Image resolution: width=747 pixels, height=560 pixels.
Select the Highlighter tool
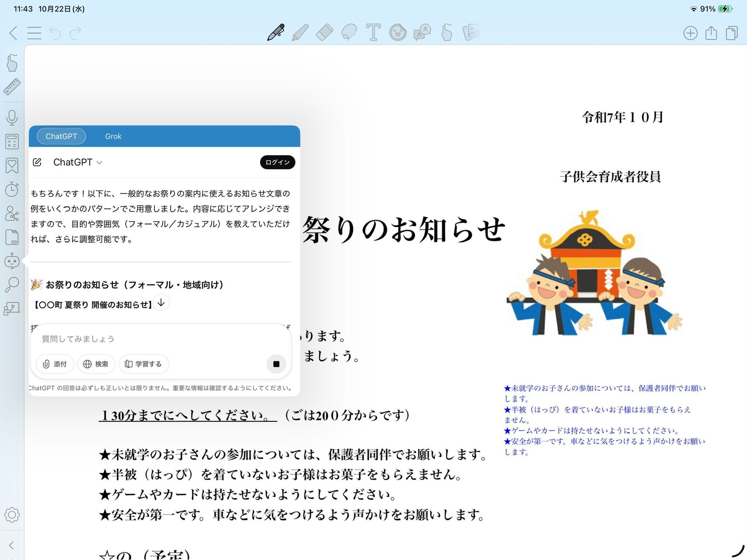300,33
